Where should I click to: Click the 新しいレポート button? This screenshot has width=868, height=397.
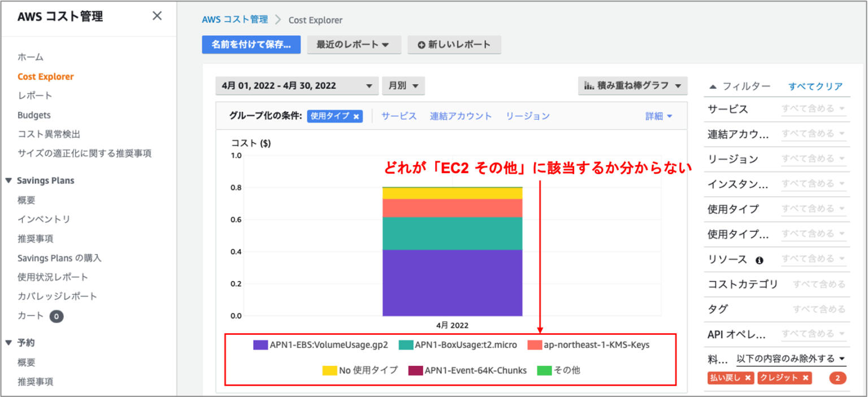coord(454,45)
